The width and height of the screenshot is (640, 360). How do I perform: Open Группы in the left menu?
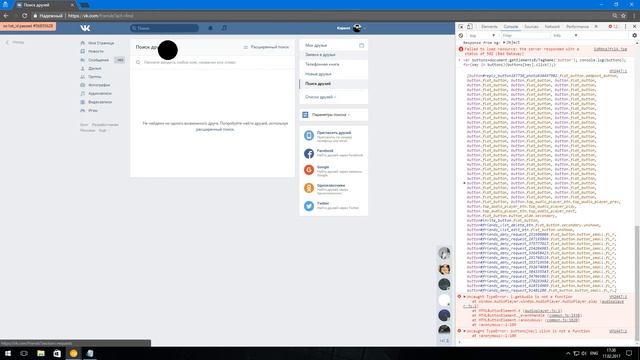tap(91, 77)
